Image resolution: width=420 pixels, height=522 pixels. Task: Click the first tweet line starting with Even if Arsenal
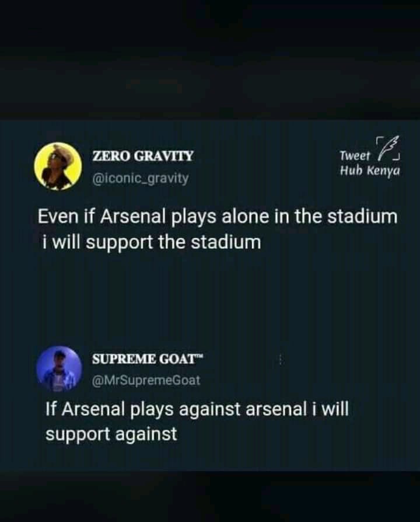[x=218, y=217]
